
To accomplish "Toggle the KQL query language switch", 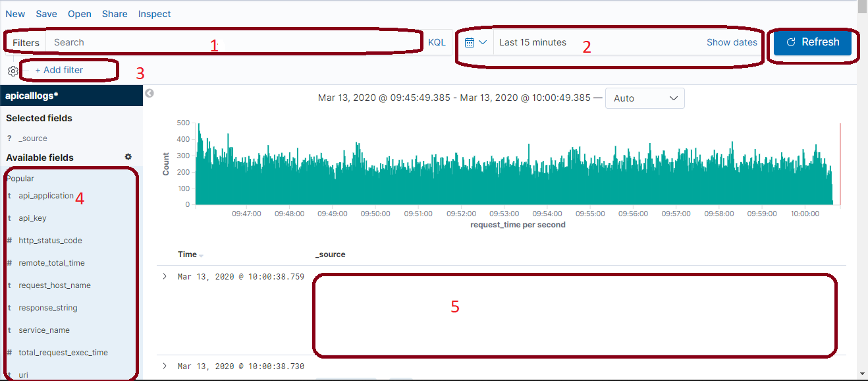I will (437, 42).
